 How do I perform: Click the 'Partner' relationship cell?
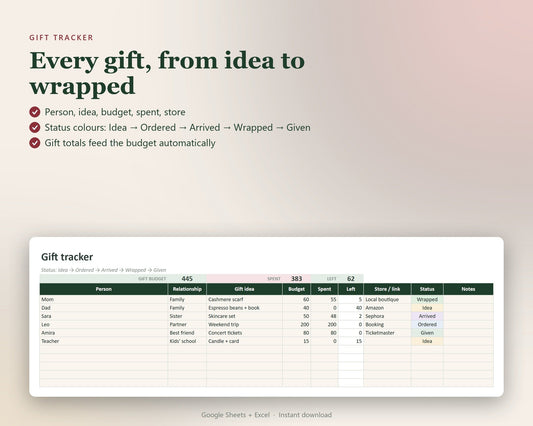pyautogui.click(x=187, y=324)
